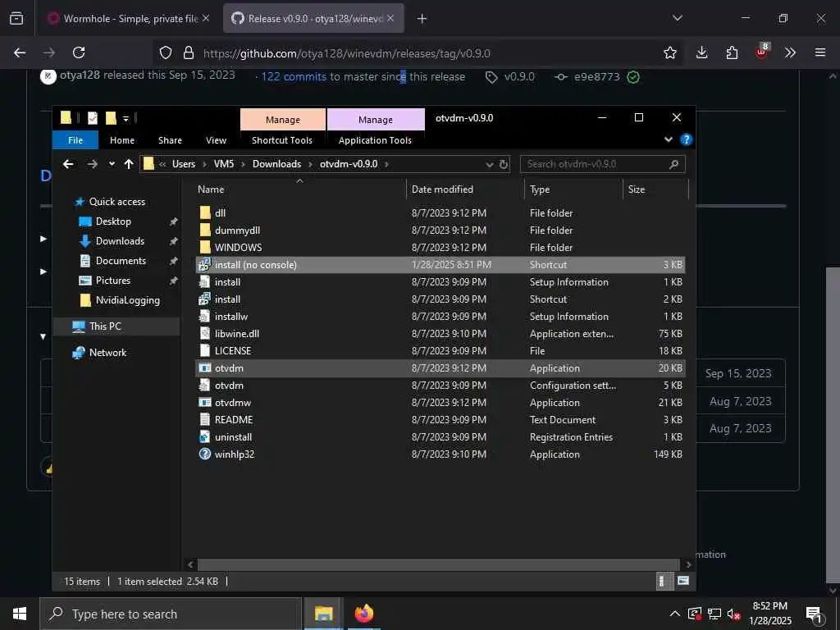Sort files by the Size column
Viewport: 840px width, 630px height.
click(655, 189)
